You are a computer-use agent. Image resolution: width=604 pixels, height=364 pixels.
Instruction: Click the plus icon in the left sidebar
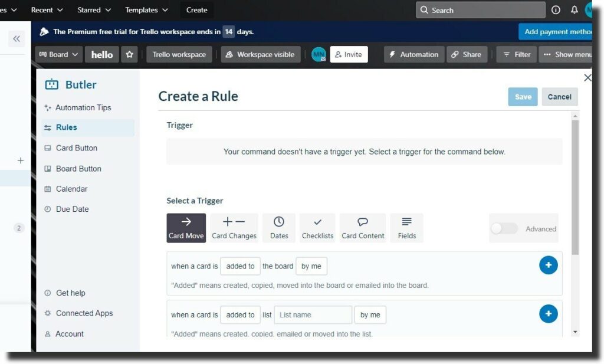(21, 160)
